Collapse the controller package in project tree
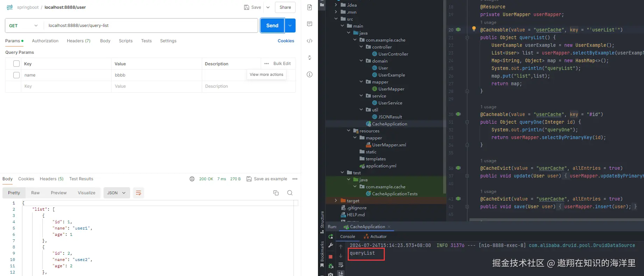The width and height of the screenshot is (644, 276). click(x=361, y=47)
